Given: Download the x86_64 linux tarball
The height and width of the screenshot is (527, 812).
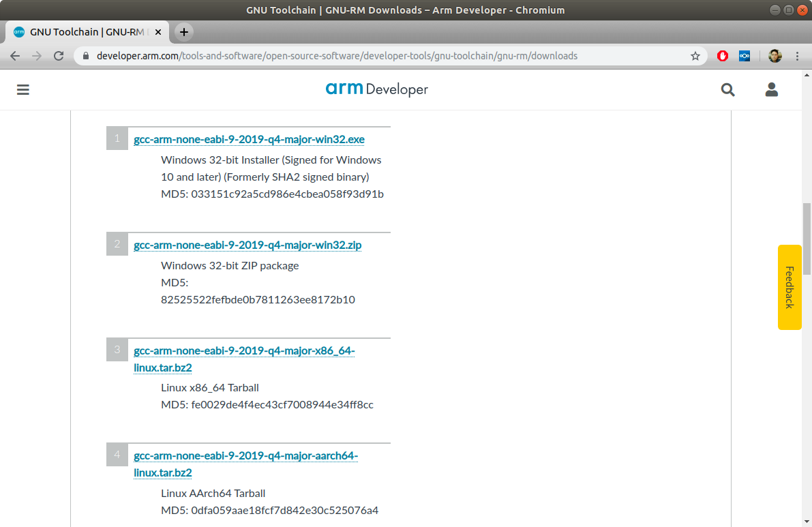Looking at the screenshot, I should 244,359.
